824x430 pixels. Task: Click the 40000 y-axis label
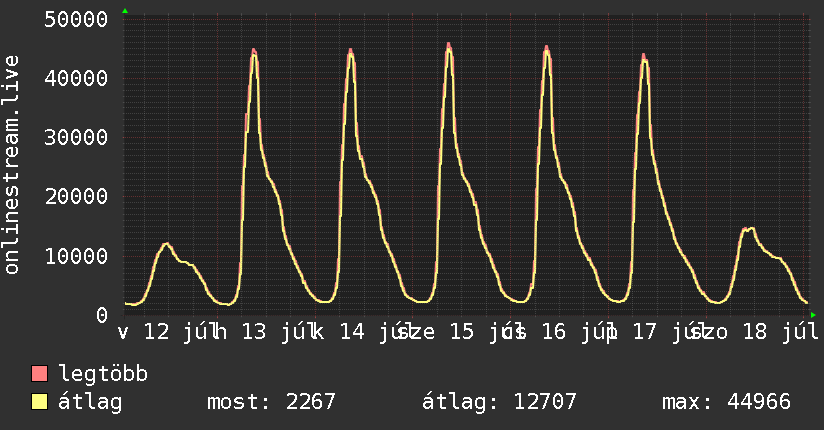[x=76, y=78]
